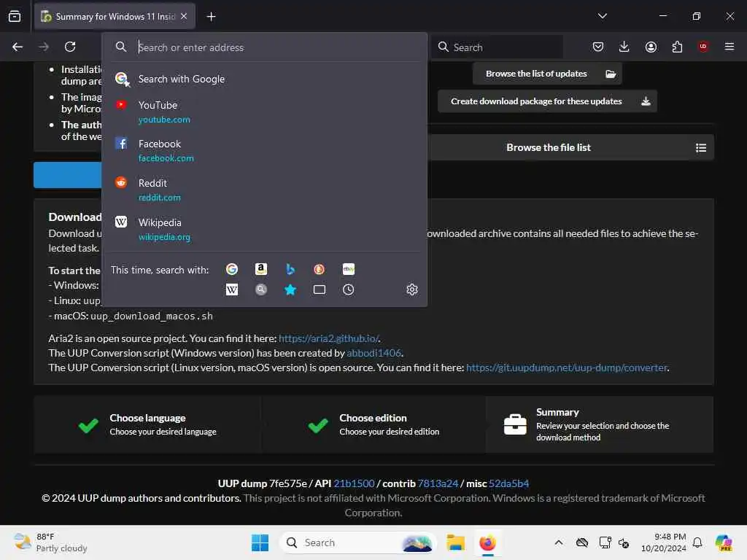Image resolution: width=747 pixels, height=560 pixels.
Task: Select the YouTube suggestion
Action: point(264,112)
